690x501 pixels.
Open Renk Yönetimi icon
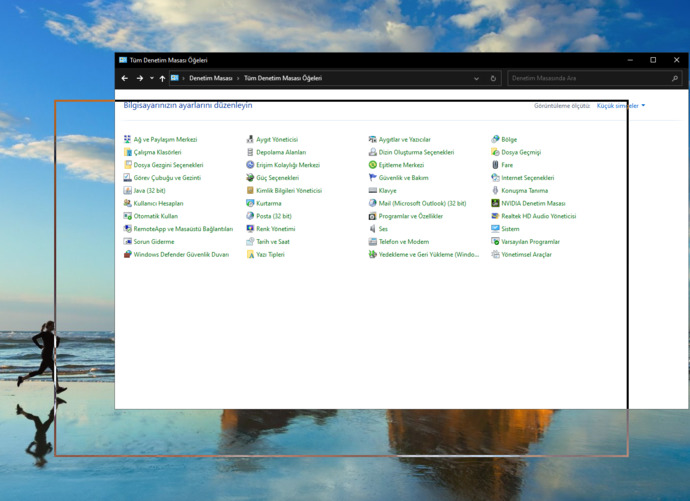(x=250, y=229)
